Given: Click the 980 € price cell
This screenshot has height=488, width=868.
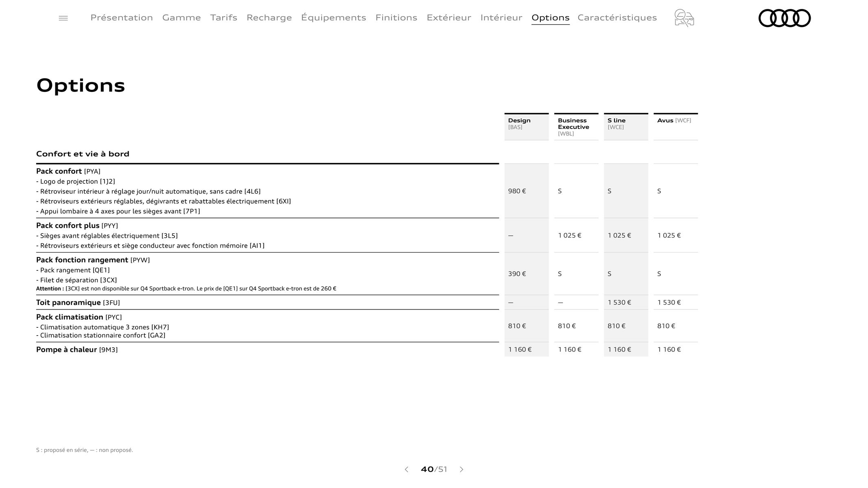Looking at the screenshot, I should [527, 191].
